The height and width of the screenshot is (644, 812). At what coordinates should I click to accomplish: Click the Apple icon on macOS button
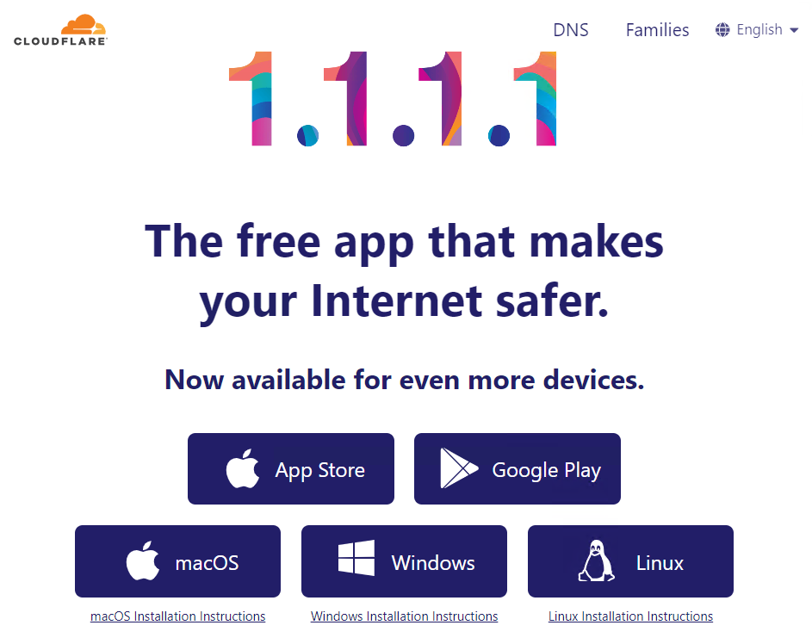[x=143, y=561]
